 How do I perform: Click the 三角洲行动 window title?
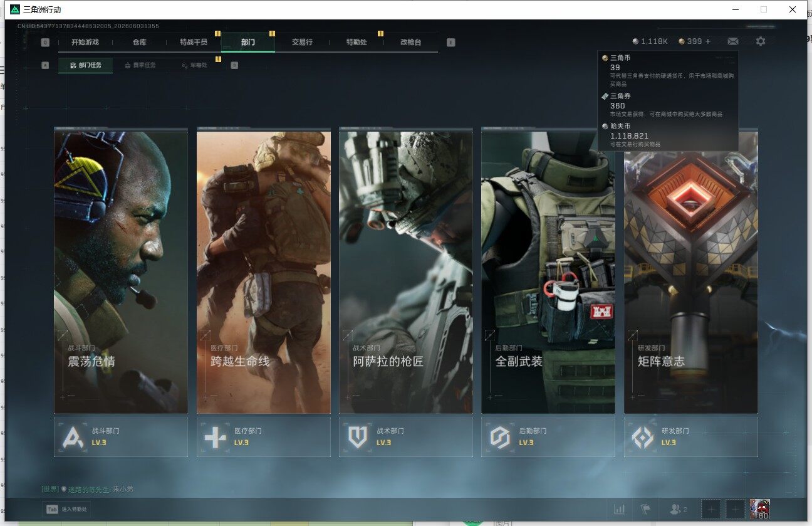(x=43, y=9)
